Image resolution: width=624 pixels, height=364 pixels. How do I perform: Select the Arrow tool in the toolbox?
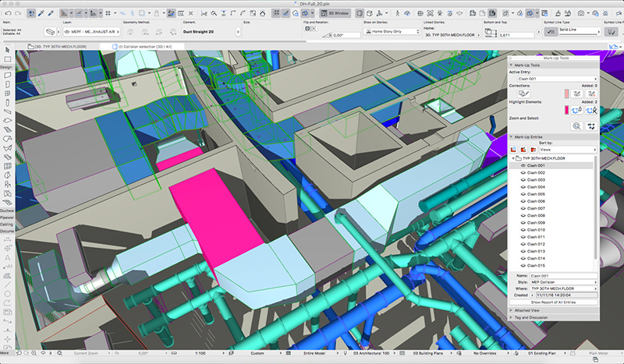[7, 50]
